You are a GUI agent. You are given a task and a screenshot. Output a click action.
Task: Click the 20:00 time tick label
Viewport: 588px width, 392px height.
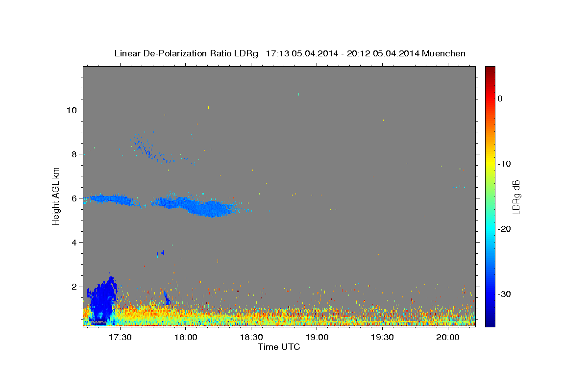(448, 337)
